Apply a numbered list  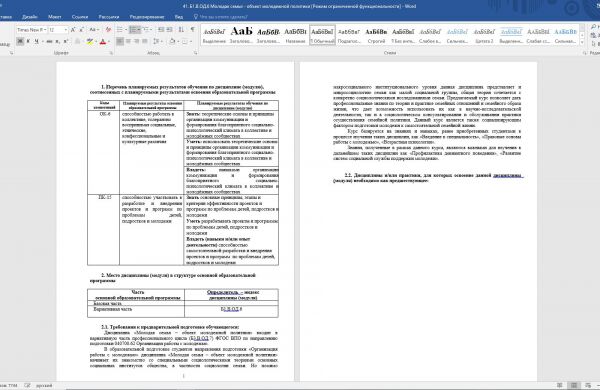pos(134,30)
